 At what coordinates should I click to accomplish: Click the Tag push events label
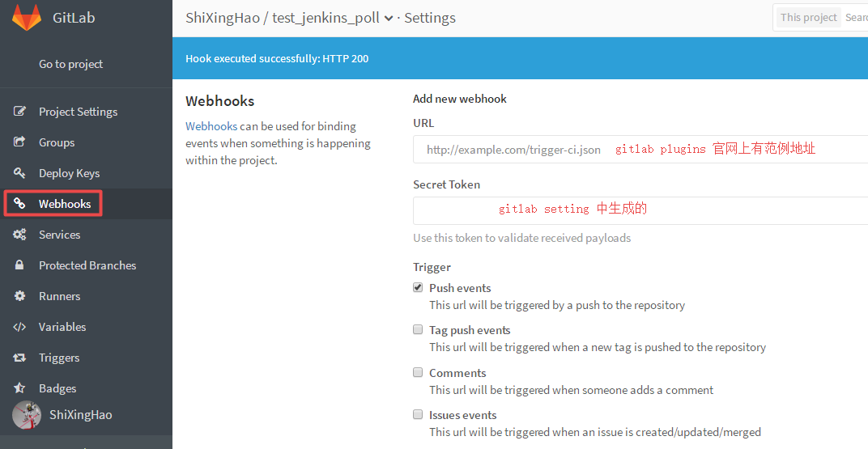coord(470,330)
